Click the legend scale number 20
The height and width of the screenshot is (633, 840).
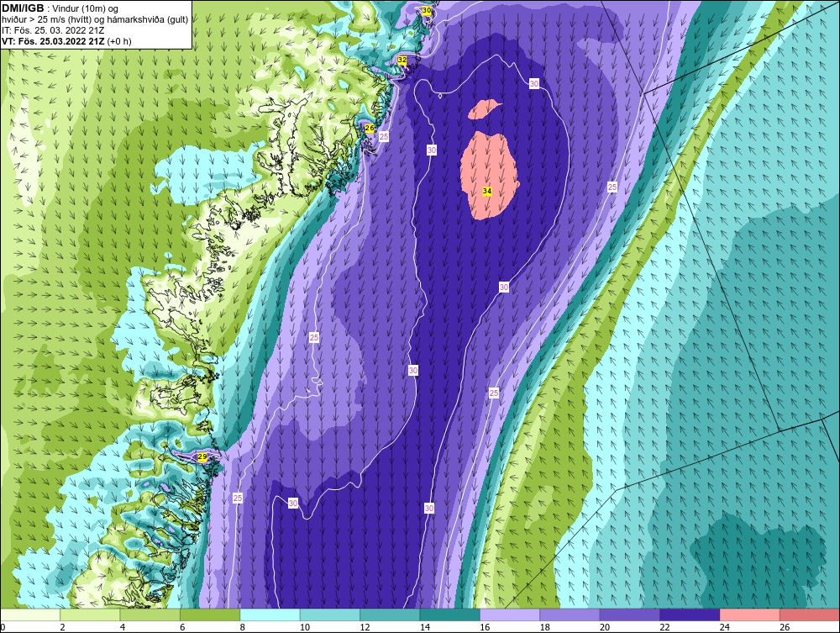tap(605, 627)
